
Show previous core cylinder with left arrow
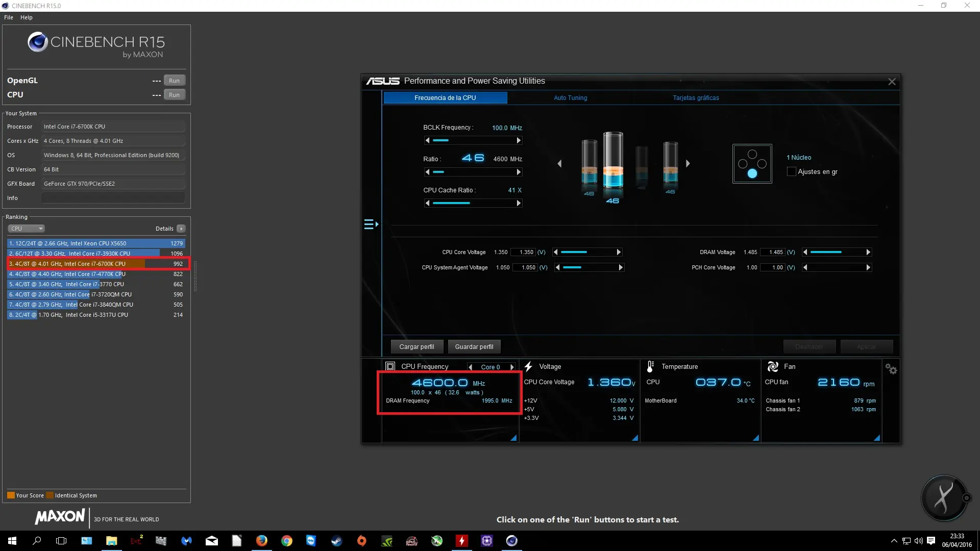[x=559, y=164]
